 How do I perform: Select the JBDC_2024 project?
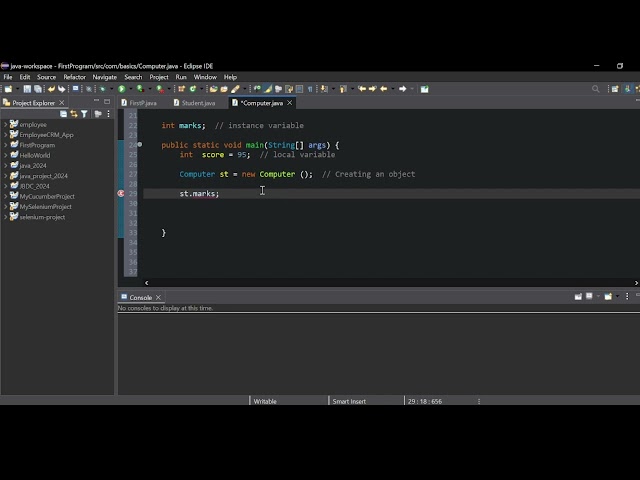[34, 186]
